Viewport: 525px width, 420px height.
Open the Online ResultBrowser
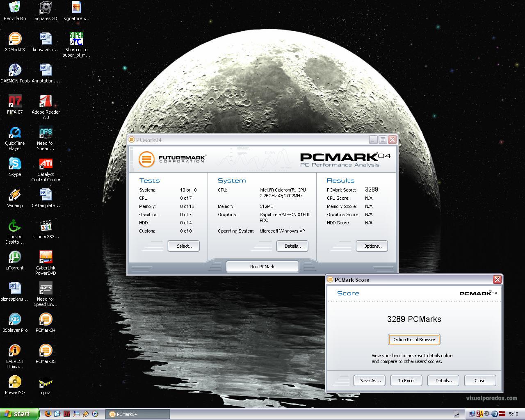point(414,340)
